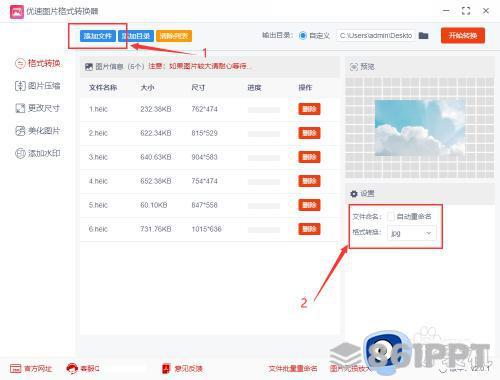Viewport: 500px width, 380px height.
Task: Switch to 图片压缩 in the sidebar
Action: (x=38, y=86)
